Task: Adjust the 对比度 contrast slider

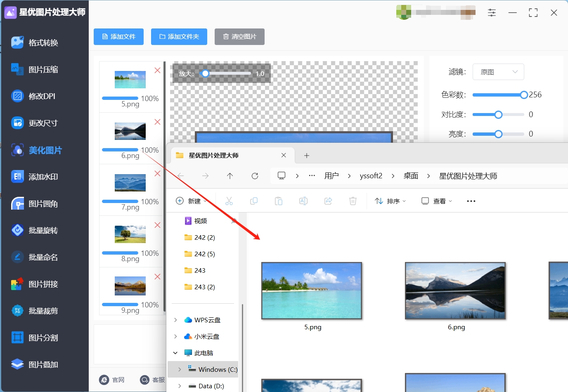Action: pyautogui.click(x=499, y=115)
